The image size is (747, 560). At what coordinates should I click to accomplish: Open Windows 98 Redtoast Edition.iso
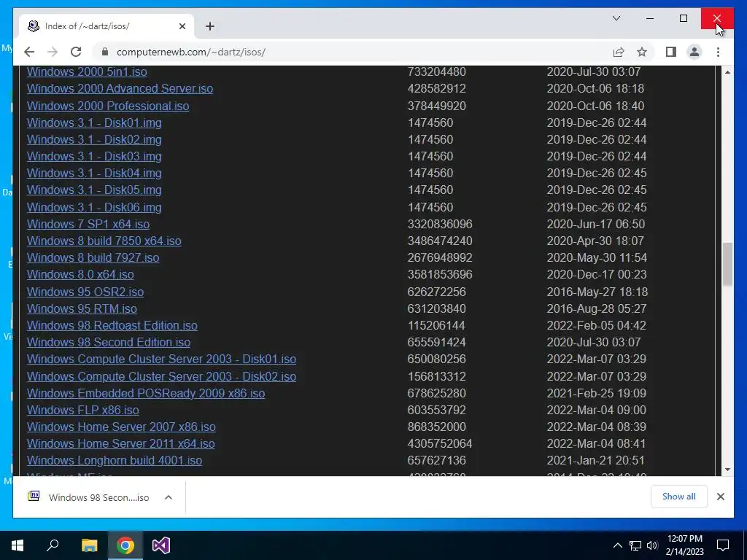click(112, 325)
